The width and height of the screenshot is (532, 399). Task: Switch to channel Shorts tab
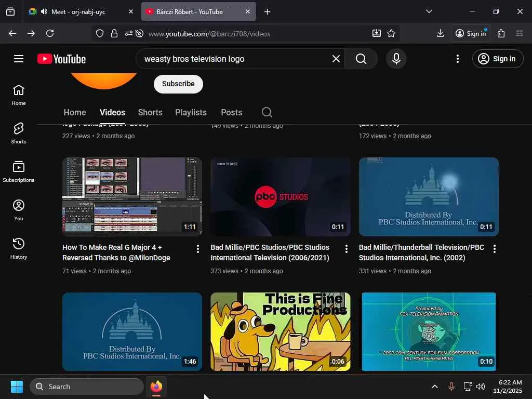[150, 112]
